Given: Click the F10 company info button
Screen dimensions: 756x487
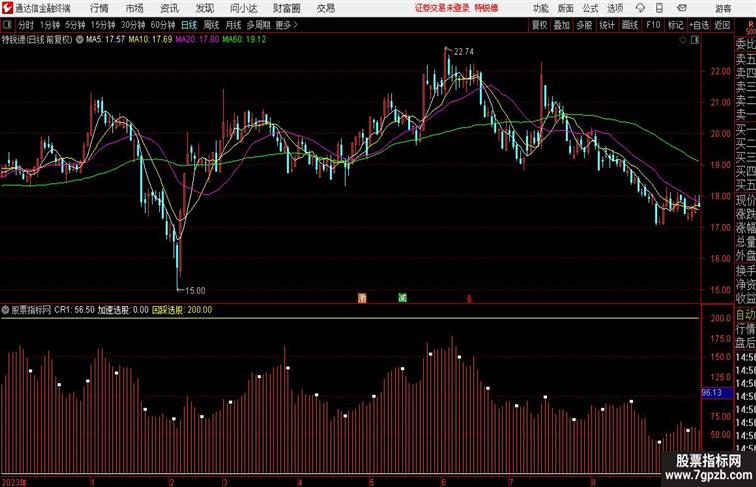Looking at the screenshot, I should (653, 25).
